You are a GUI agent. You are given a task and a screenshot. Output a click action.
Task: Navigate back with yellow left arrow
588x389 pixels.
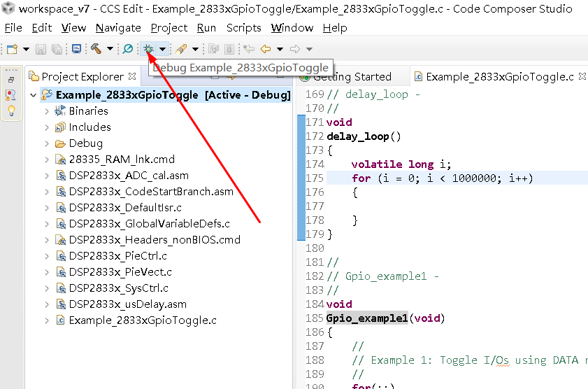(x=266, y=49)
